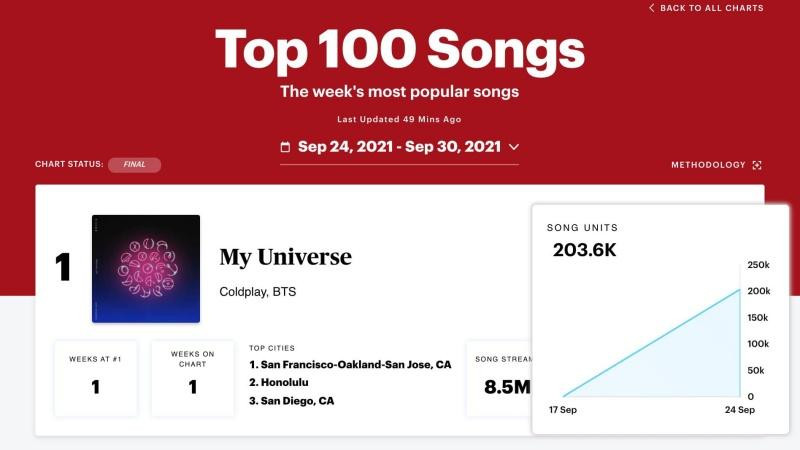Expand the date range chevron arrow
This screenshot has width=800, height=450.
[x=514, y=147]
